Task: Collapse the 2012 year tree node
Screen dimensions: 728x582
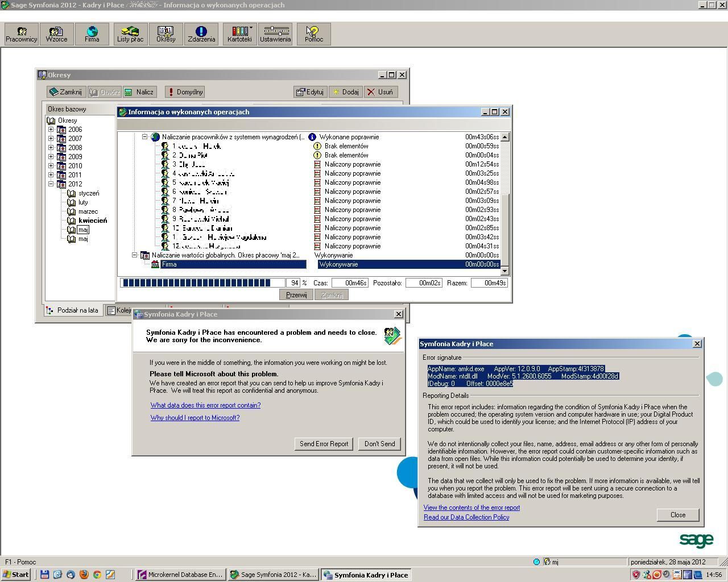Action: [x=51, y=184]
